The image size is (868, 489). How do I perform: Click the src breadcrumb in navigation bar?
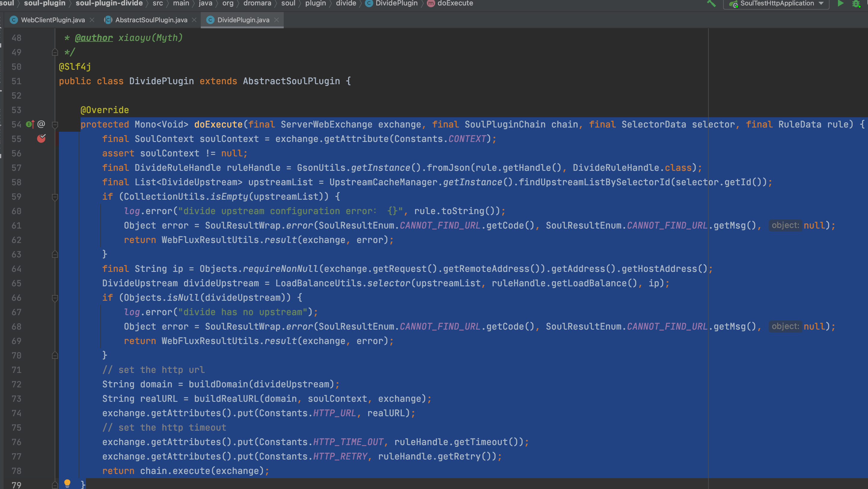158,3
